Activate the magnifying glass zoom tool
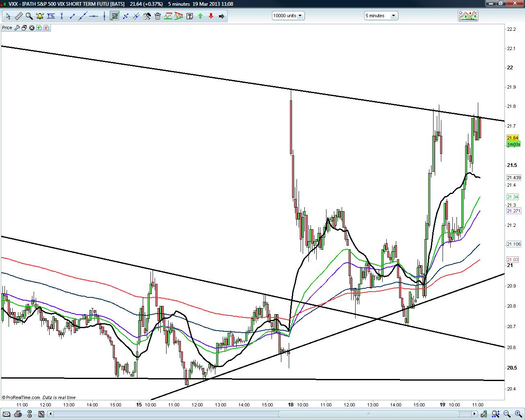 coord(29,16)
